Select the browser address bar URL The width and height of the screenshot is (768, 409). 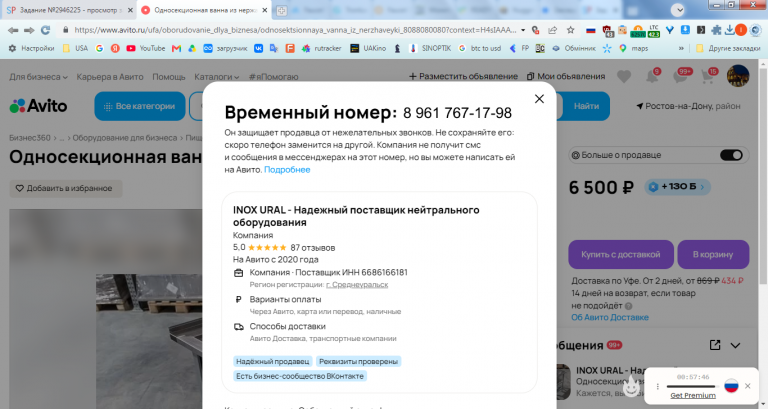tap(295, 30)
